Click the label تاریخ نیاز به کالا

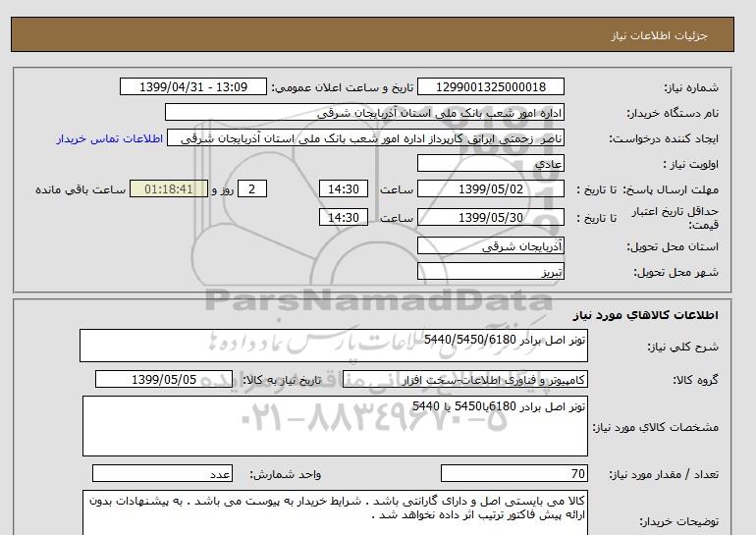click(282, 380)
